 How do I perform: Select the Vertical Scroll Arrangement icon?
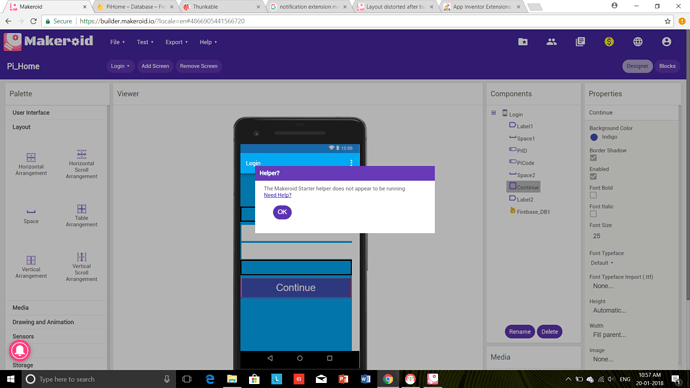(x=81, y=257)
